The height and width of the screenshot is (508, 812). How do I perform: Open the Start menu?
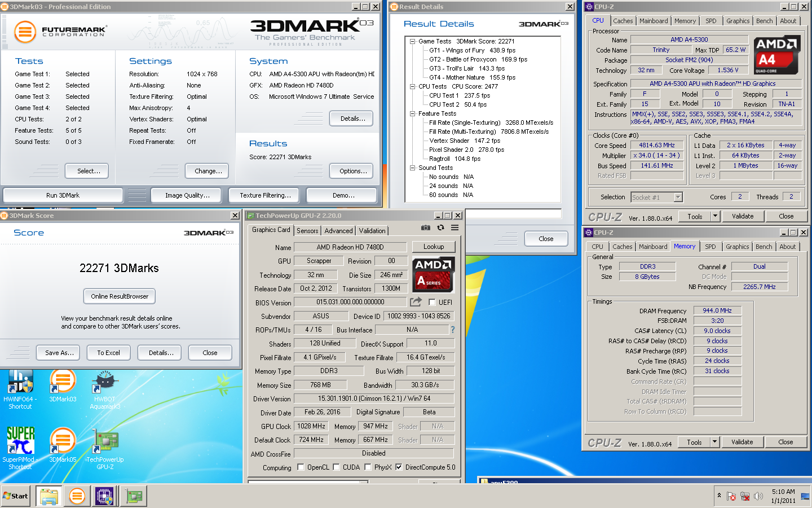point(16,496)
